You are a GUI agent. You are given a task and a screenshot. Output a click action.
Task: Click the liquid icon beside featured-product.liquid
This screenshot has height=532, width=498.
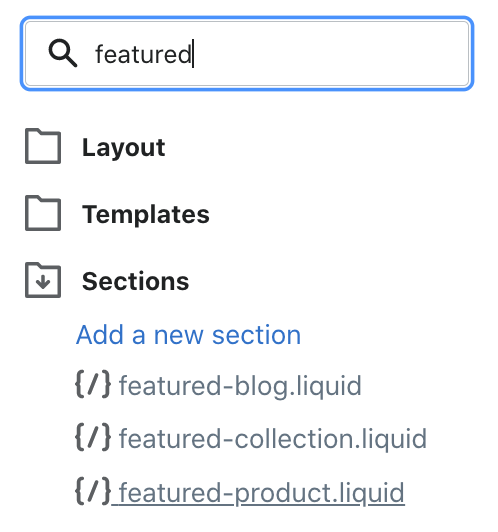(x=93, y=491)
